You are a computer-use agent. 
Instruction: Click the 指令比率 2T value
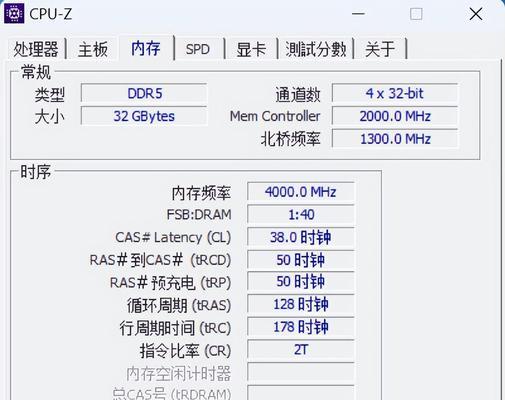(x=301, y=350)
